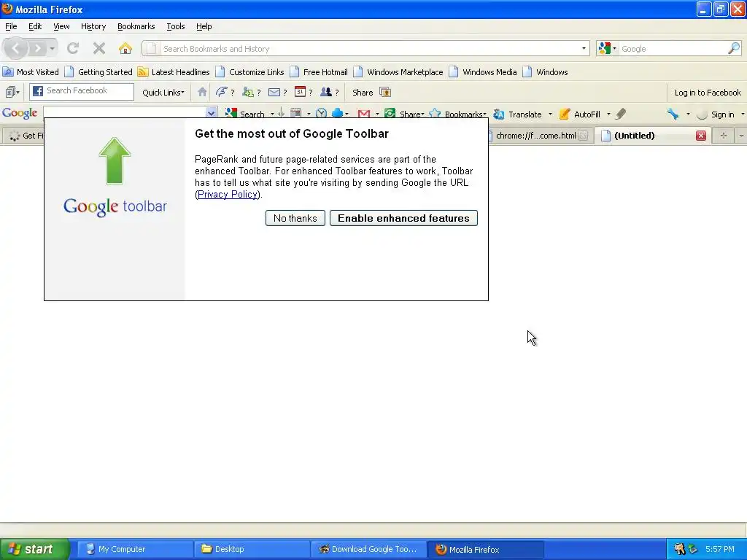Reload the current page
The height and width of the screenshot is (560, 747).
click(x=73, y=48)
